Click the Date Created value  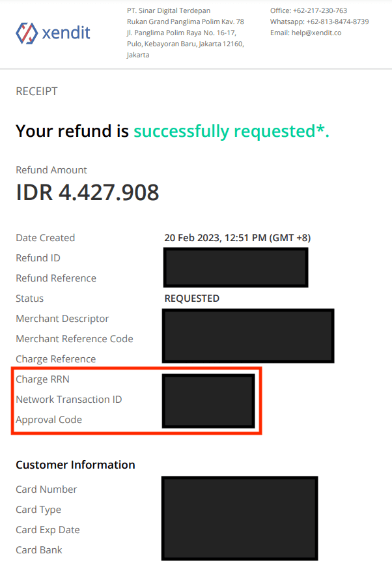point(238,238)
